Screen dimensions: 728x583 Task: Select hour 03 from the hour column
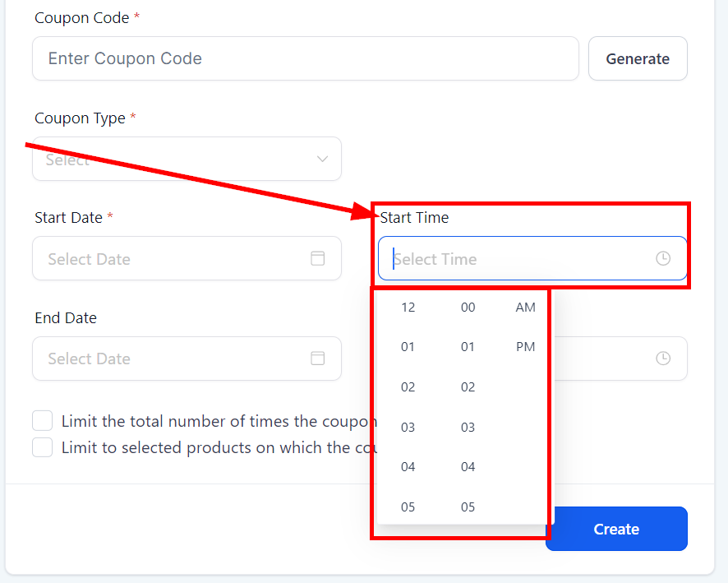(408, 427)
